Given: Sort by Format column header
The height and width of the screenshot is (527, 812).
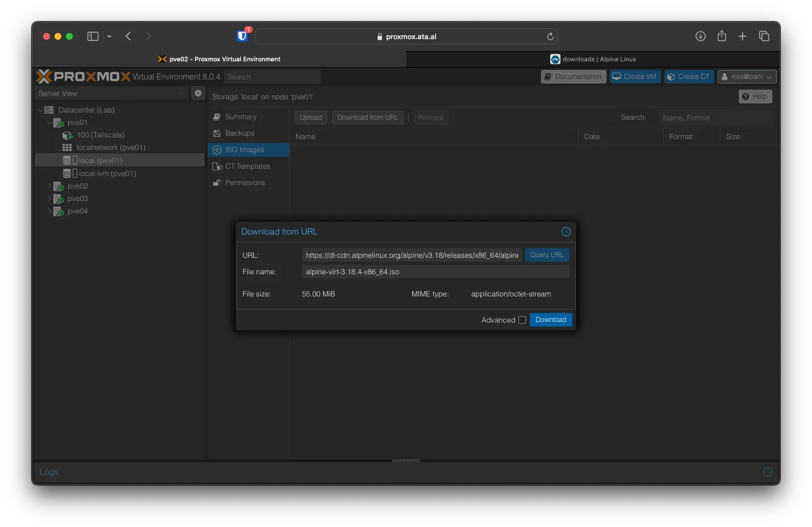Looking at the screenshot, I should 692,137.
